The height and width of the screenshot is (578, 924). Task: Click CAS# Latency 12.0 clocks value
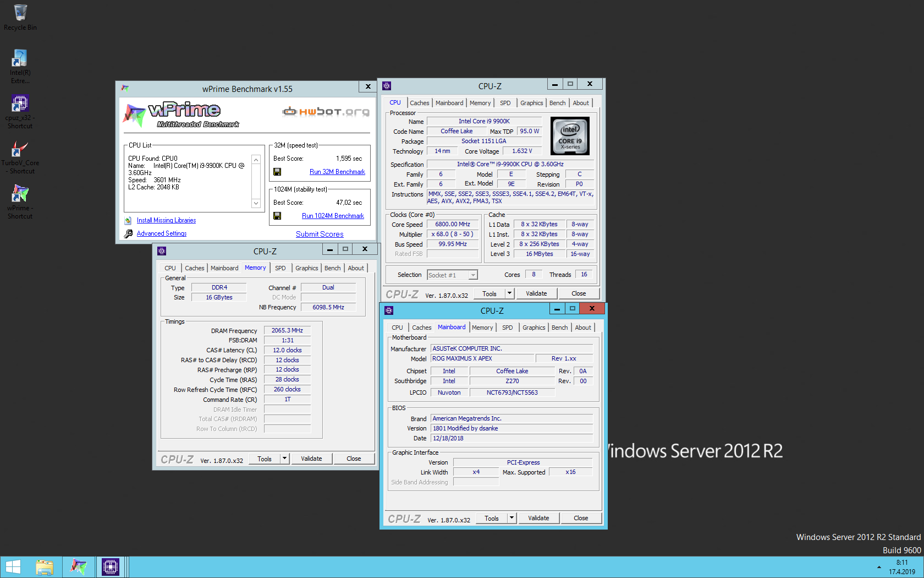(x=287, y=350)
